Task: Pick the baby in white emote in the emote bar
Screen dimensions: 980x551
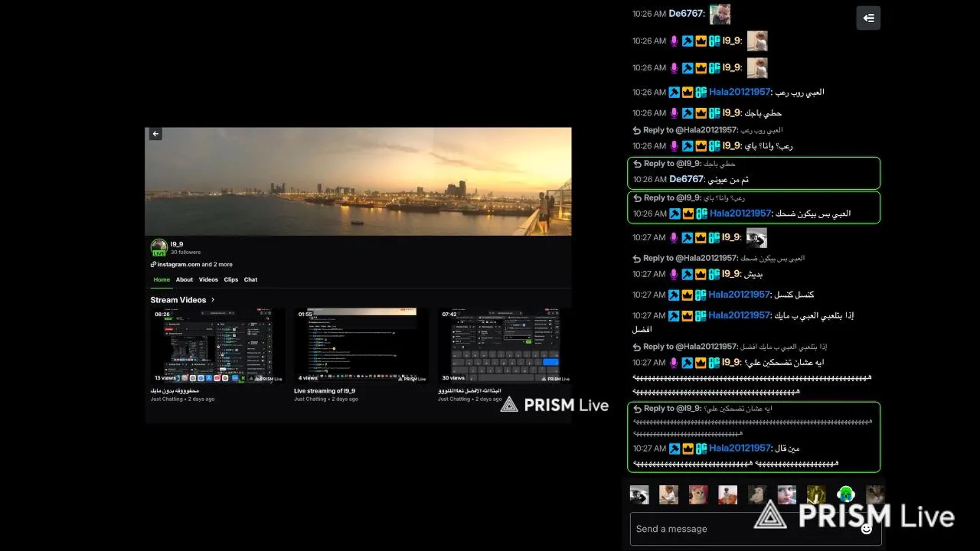Action: [668, 494]
